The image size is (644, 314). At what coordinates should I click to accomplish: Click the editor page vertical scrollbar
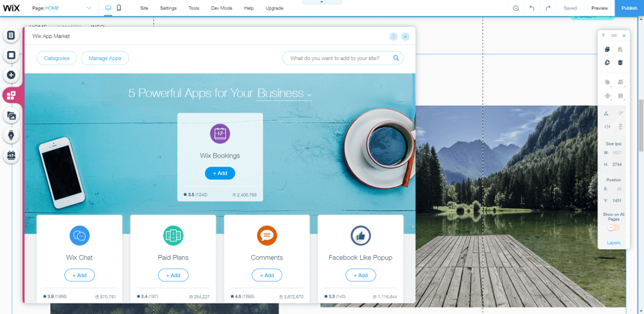tap(641, 125)
